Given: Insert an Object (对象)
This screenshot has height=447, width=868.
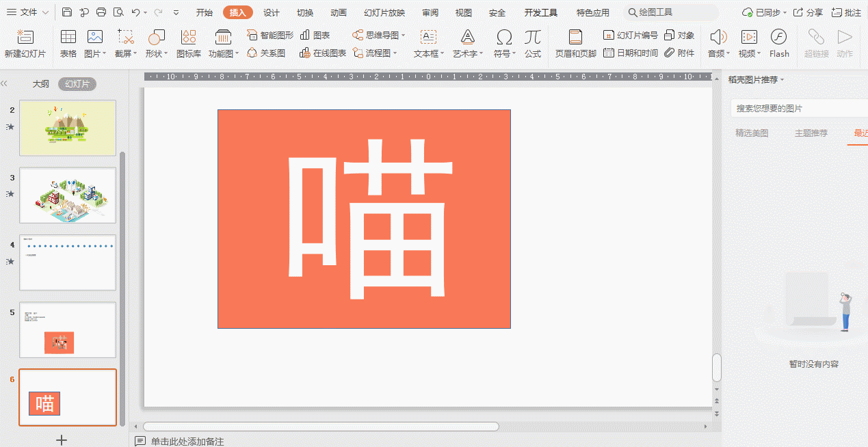Looking at the screenshot, I should pos(679,35).
